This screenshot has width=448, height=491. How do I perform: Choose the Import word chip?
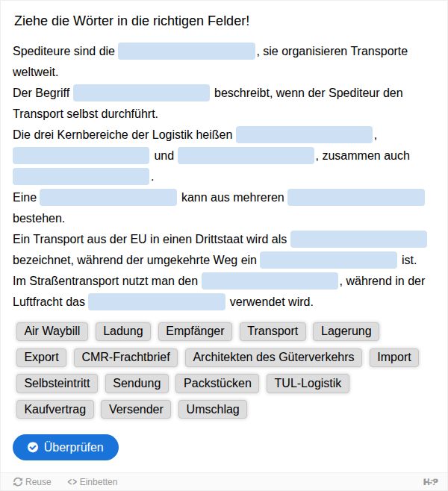[x=394, y=357]
